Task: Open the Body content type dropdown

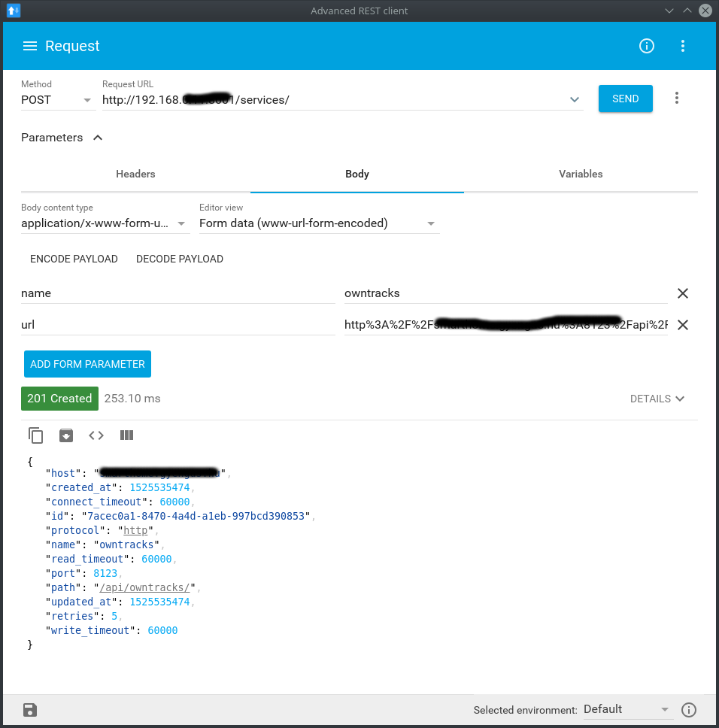Action: tap(105, 223)
